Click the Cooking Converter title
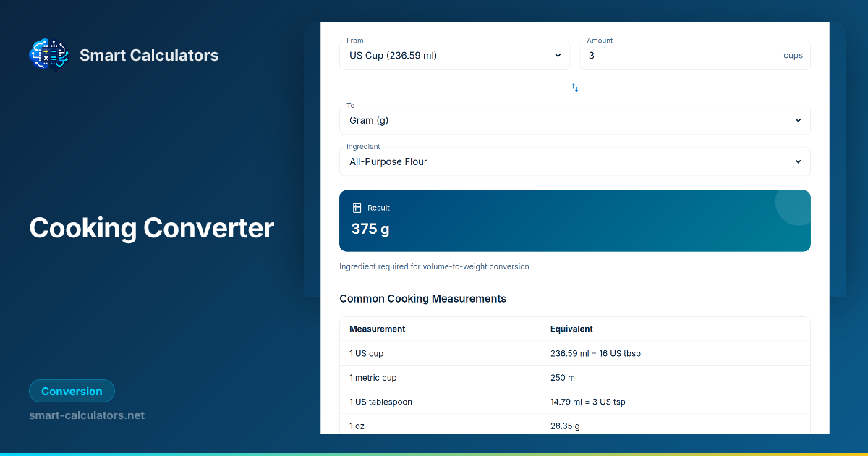Screen dimensions: 868x456 pyautogui.click(x=152, y=228)
